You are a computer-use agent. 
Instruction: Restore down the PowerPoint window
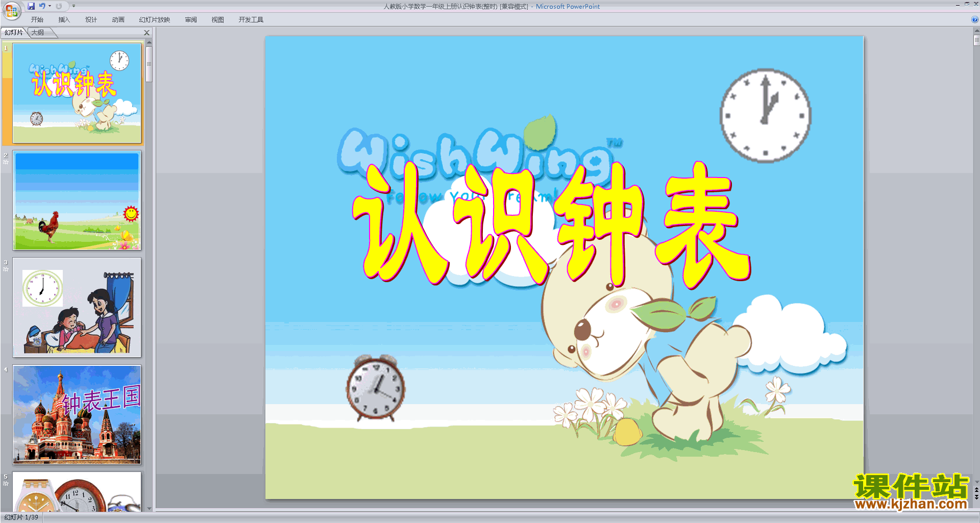(967, 4)
